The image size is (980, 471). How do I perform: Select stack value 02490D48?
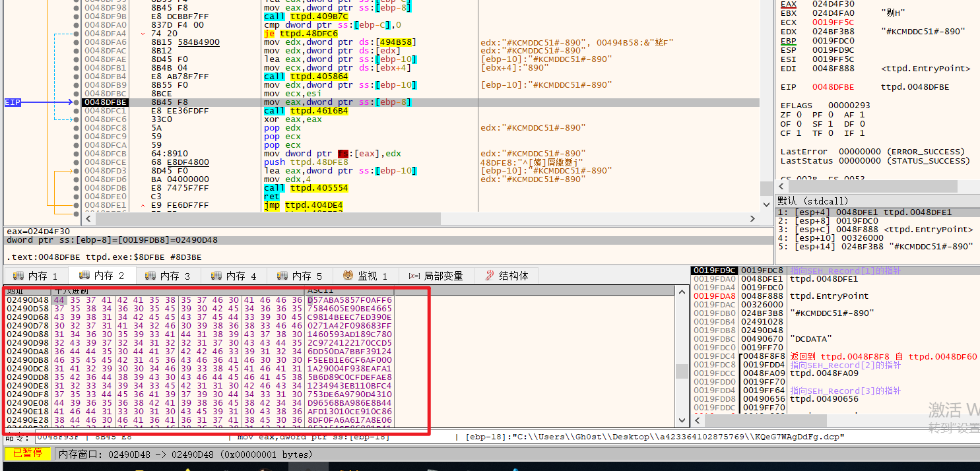pos(762,330)
